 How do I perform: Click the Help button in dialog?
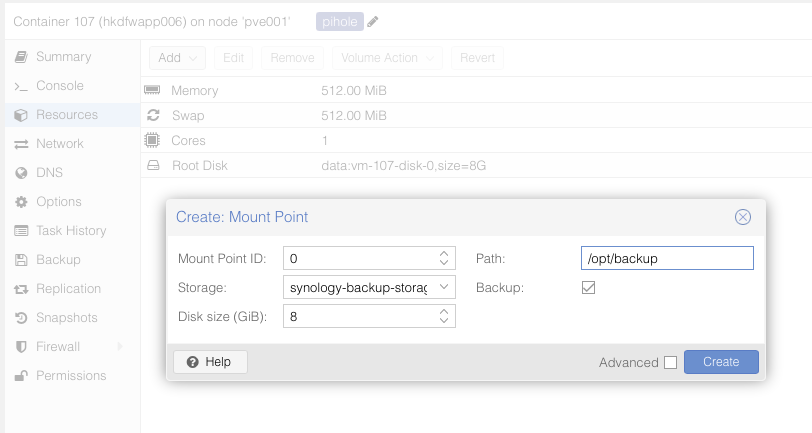210,362
